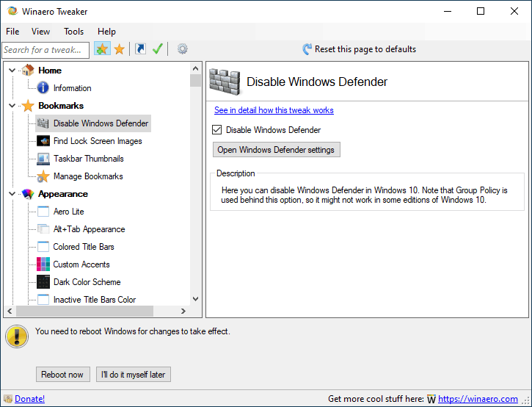Click the create shortcut arrow toolbar icon
The width and height of the screenshot is (532, 407).
pyautogui.click(x=140, y=49)
